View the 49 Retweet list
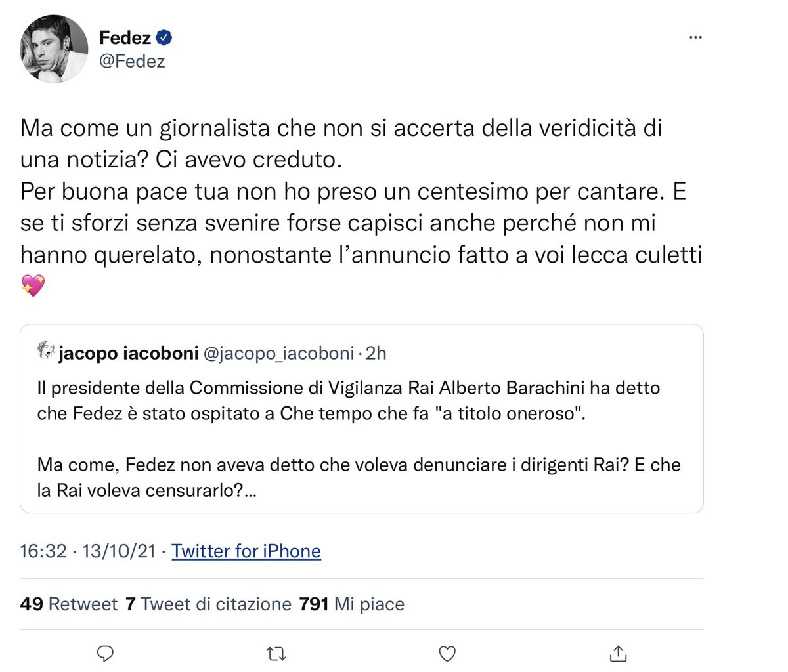The image size is (788, 672). pyautogui.click(x=69, y=604)
